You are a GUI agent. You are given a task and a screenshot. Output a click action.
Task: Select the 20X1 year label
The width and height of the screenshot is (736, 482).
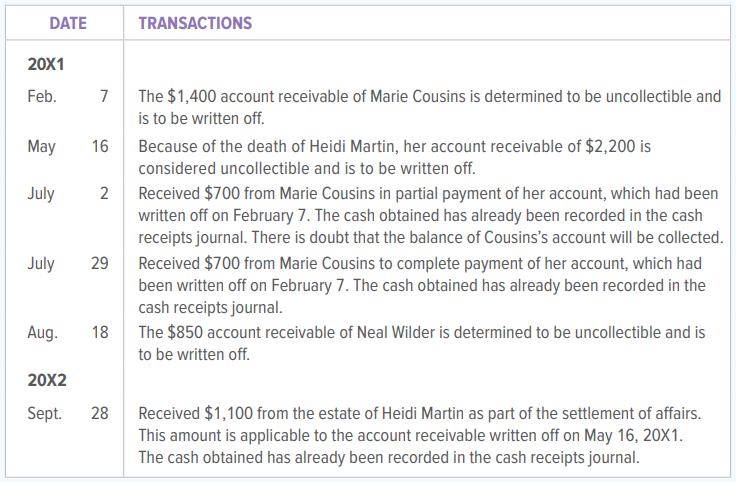click(46, 63)
